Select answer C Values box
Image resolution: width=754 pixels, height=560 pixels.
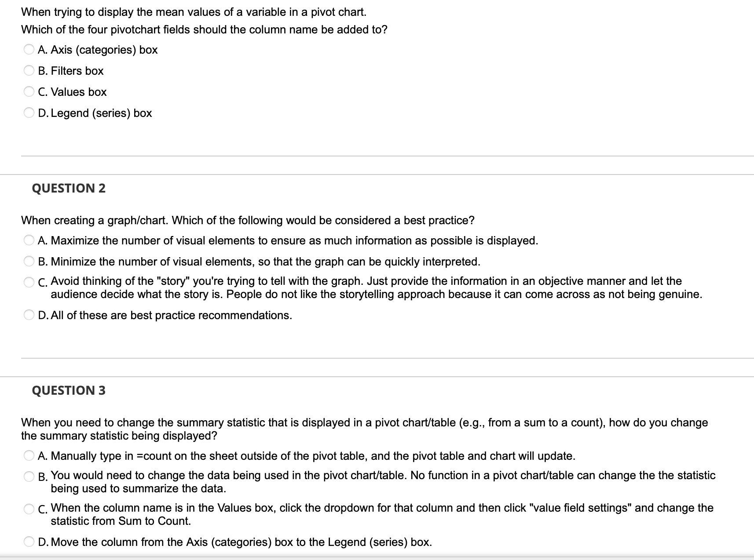click(29, 91)
